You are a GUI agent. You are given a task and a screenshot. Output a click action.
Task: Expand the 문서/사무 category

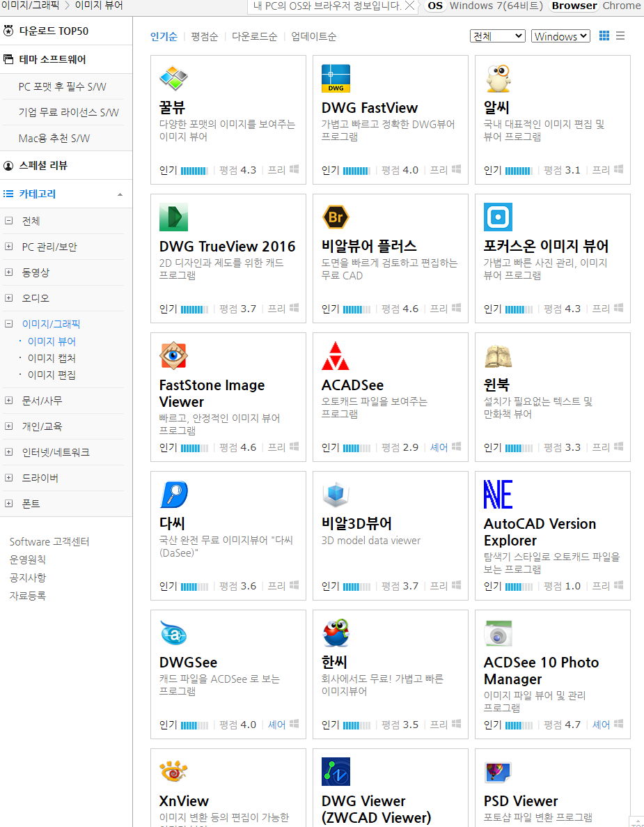tap(9, 401)
